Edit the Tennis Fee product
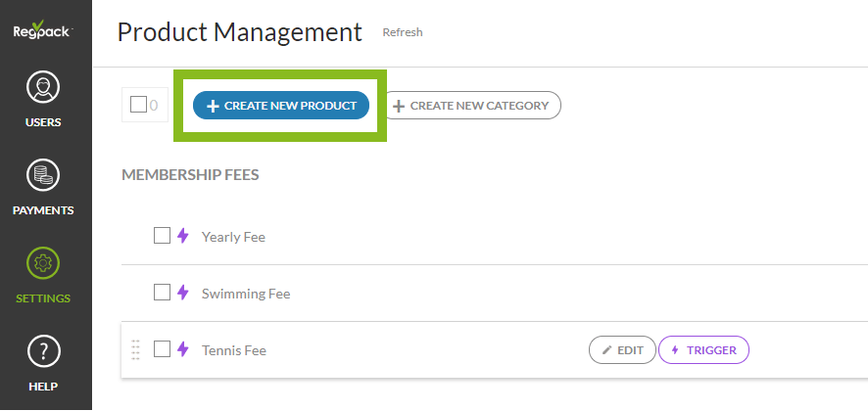 pyautogui.click(x=622, y=349)
